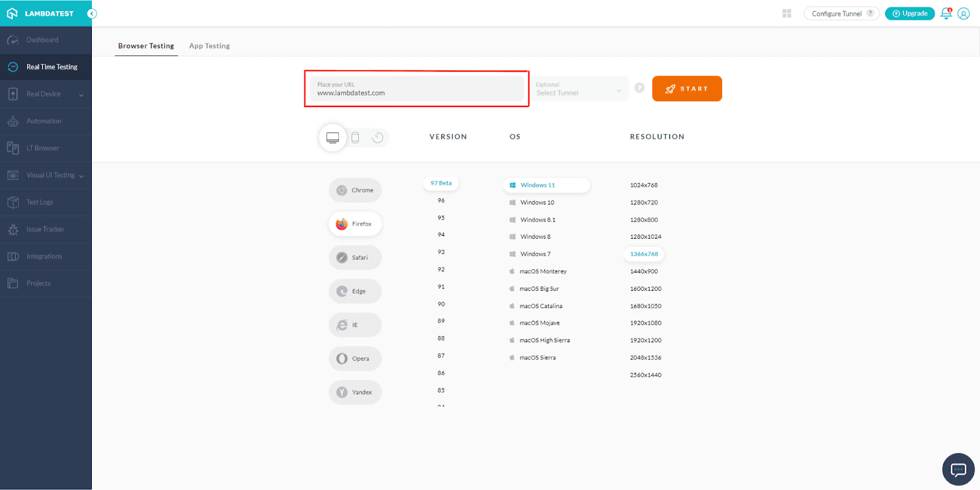Choose the Edge browser
The width and height of the screenshot is (980, 490).
[x=355, y=292]
